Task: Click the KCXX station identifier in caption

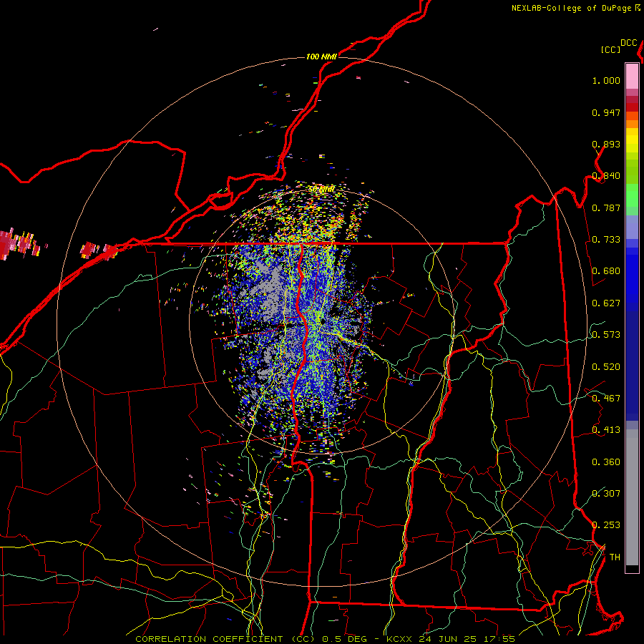Action: (399, 639)
